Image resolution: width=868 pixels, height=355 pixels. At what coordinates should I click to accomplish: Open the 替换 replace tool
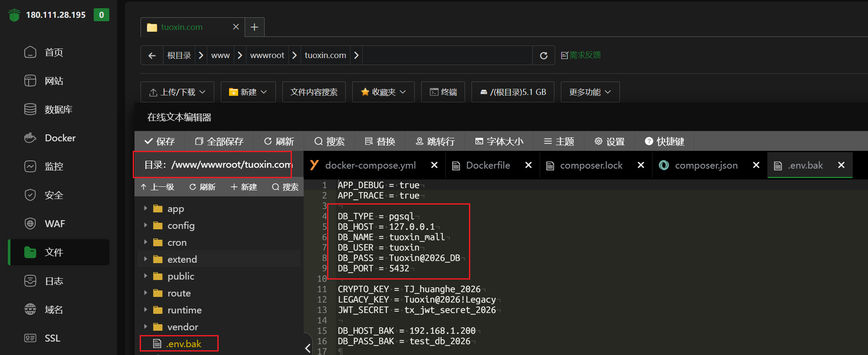click(380, 141)
